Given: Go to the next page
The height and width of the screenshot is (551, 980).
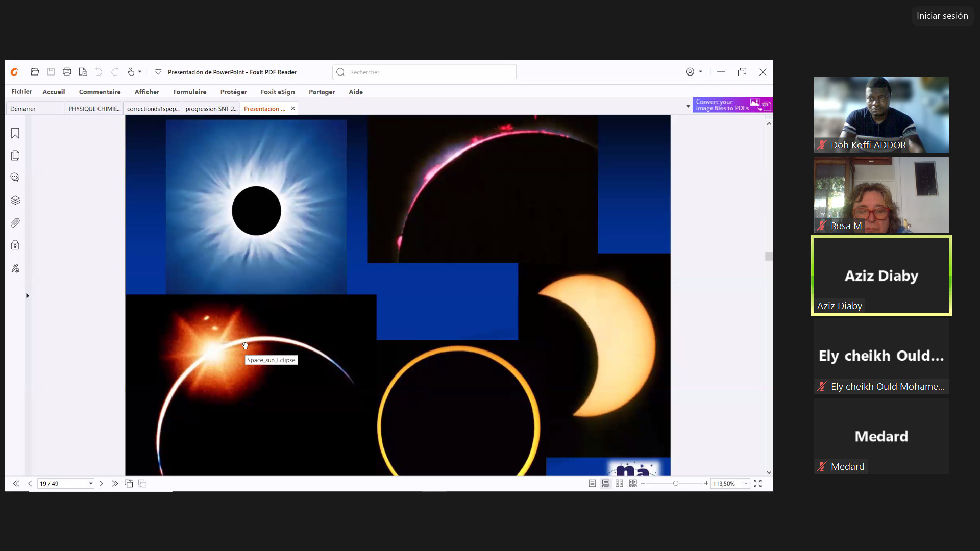Looking at the screenshot, I should pos(101,483).
